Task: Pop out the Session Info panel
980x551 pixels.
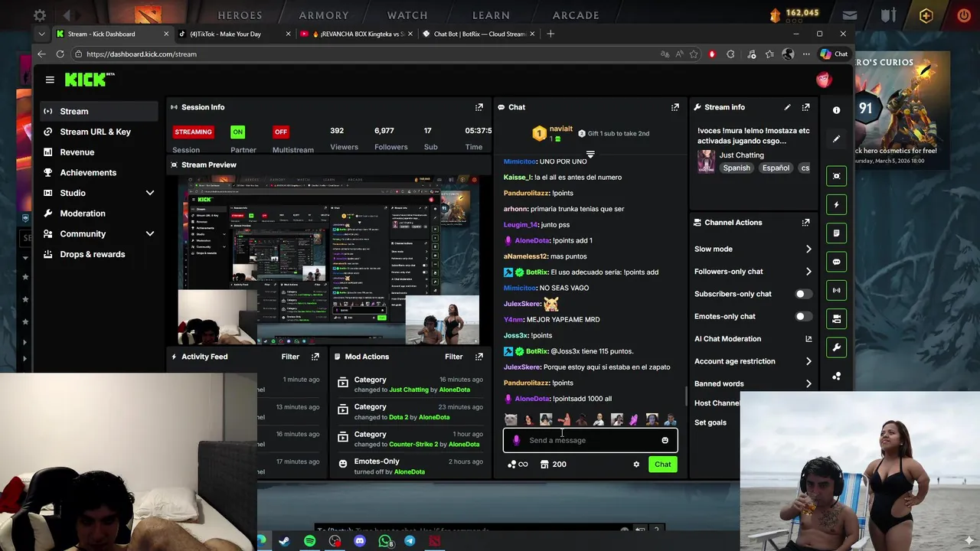Action: 479,107
